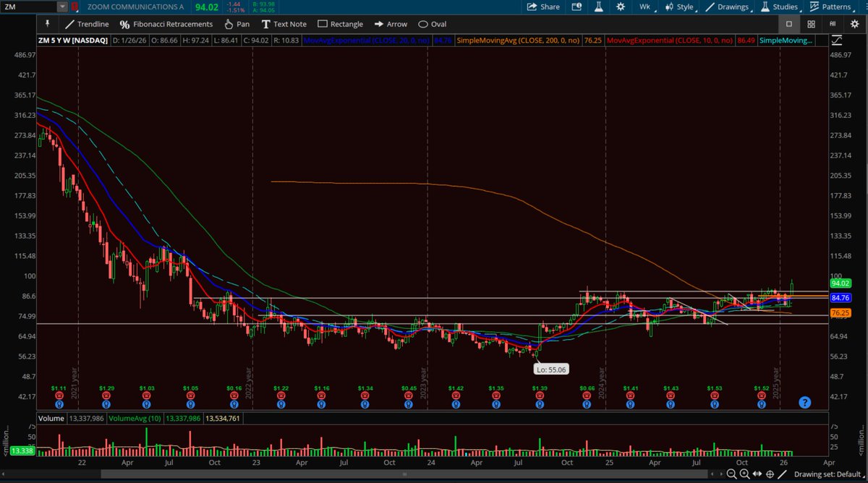Click the red clipboard link icon beside ZM

(75, 7)
